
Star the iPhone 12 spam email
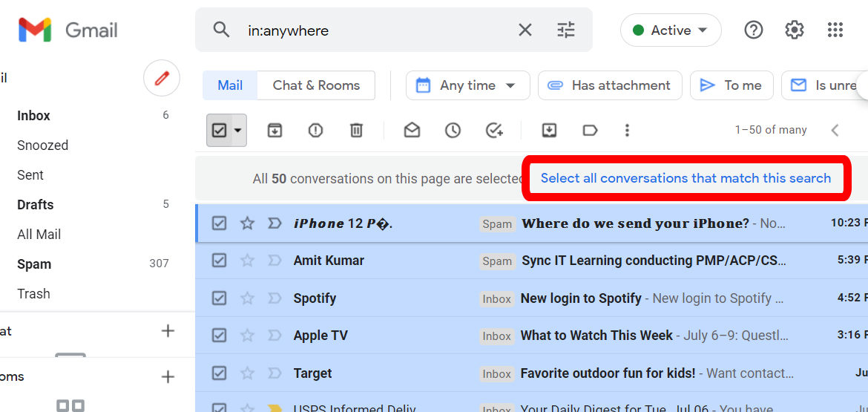pyautogui.click(x=247, y=223)
